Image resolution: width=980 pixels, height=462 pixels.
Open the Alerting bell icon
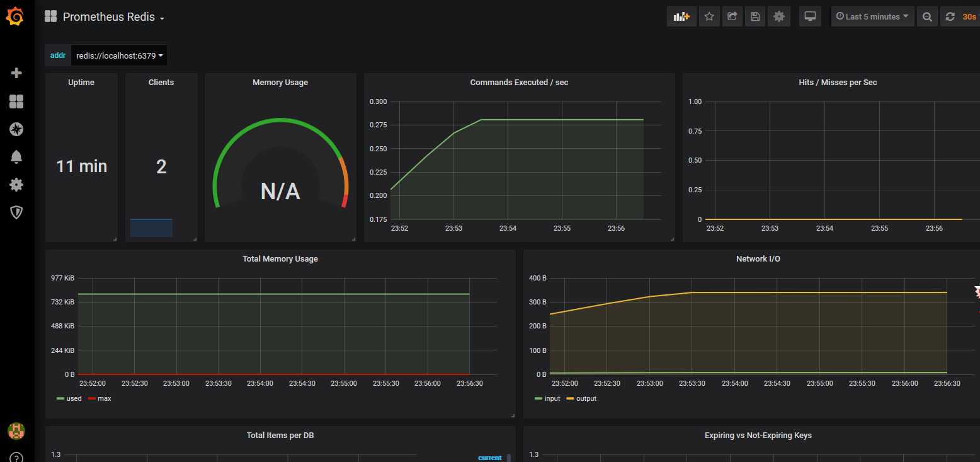17,157
